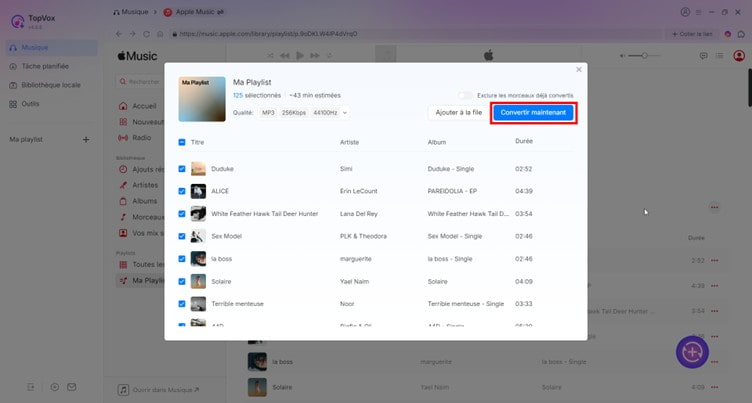This screenshot has height=403, width=752.
Task: Toggle select-all checkbox next to Titre
Action: [x=182, y=142]
